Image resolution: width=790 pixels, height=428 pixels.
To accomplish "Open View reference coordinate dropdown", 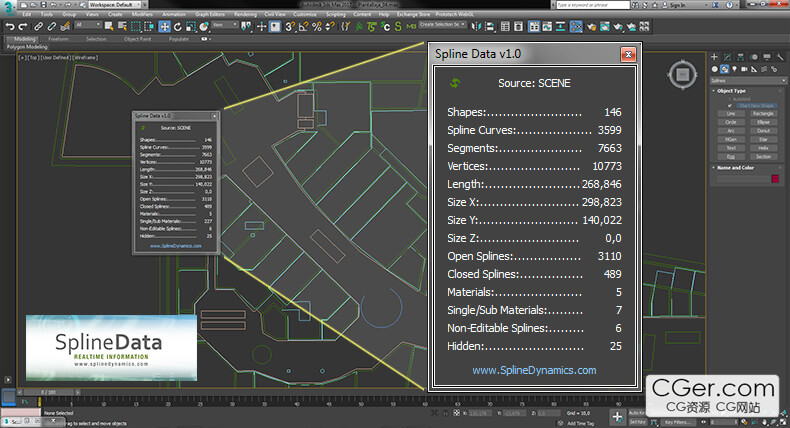I will tap(225, 25).
